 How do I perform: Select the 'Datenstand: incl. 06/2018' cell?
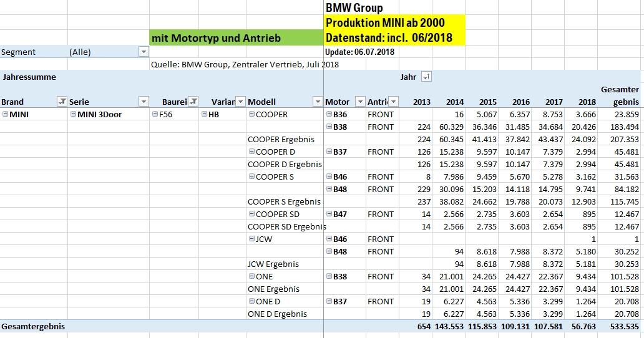394,37
